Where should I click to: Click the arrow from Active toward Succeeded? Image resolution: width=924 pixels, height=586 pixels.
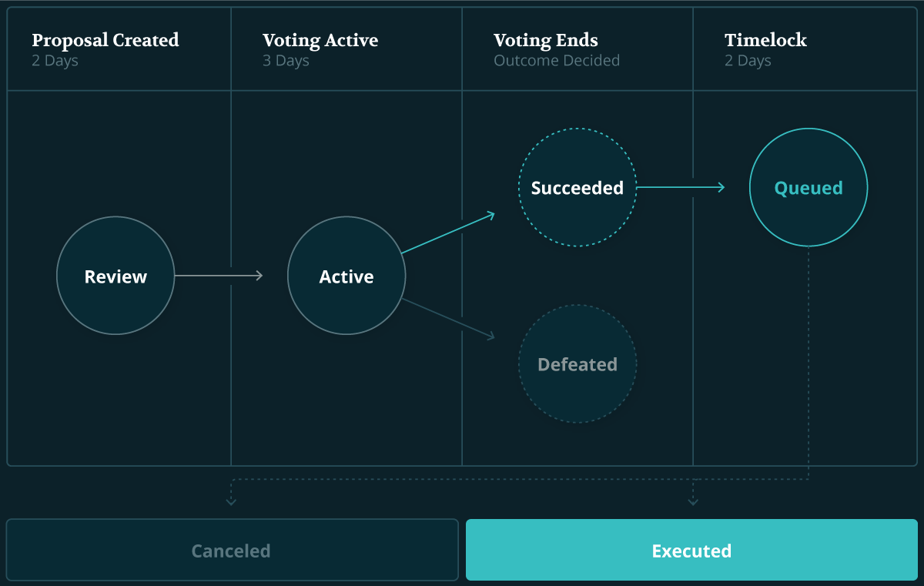pos(448,232)
